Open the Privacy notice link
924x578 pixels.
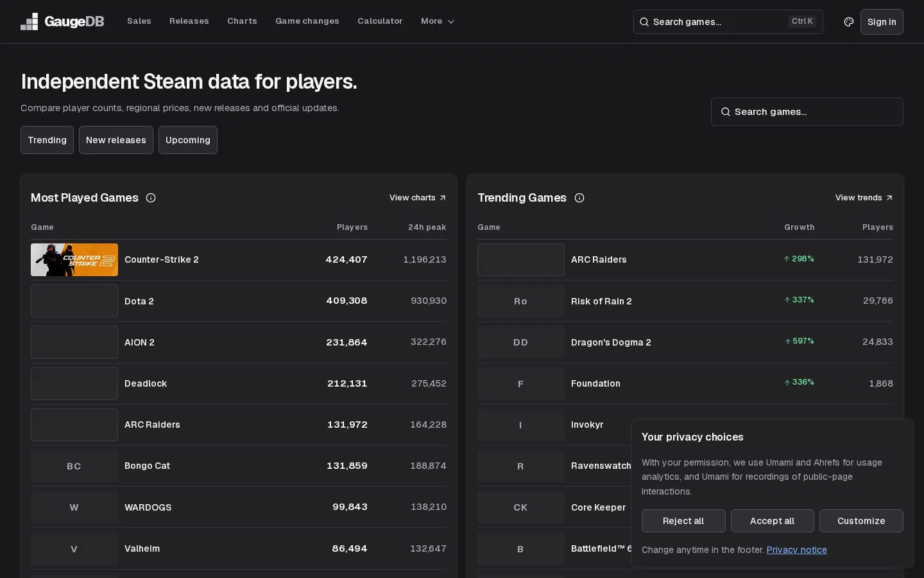point(796,550)
